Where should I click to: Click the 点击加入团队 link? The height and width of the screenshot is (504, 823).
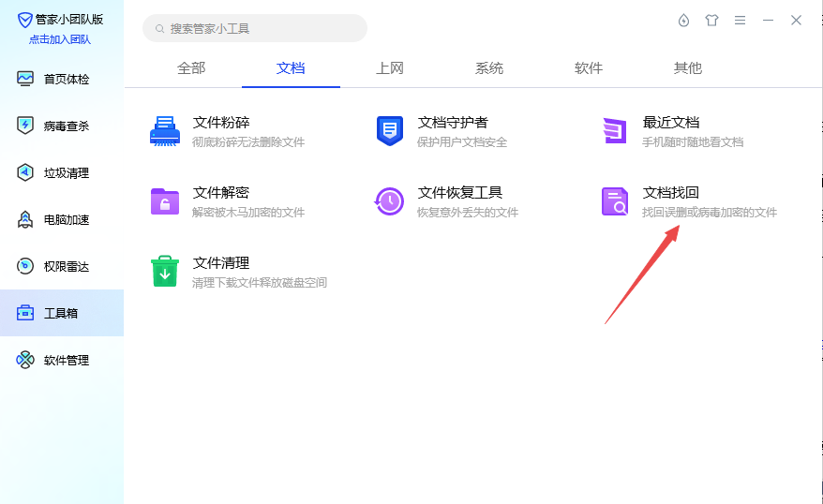click(61, 39)
